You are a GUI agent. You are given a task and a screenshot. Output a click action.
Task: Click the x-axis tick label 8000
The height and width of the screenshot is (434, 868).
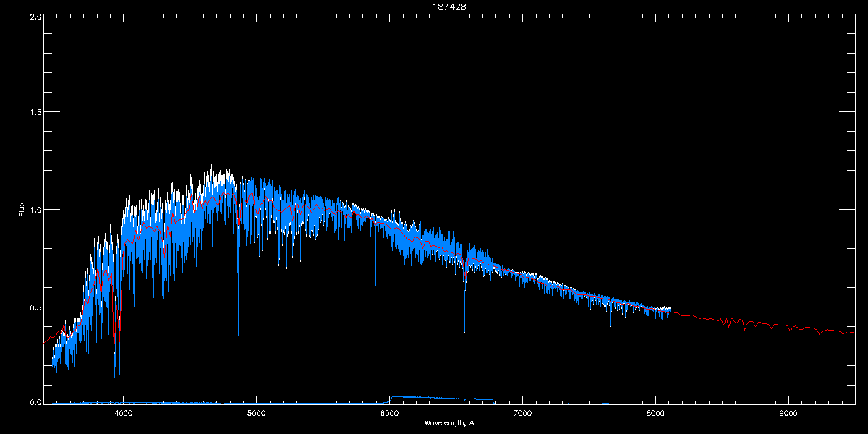coord(655,414)
